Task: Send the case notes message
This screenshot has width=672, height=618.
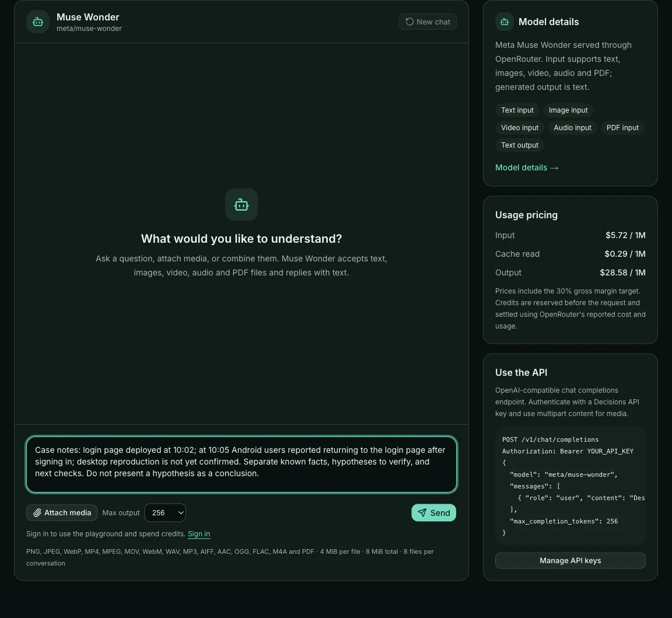Action: (x=434, y=513)
